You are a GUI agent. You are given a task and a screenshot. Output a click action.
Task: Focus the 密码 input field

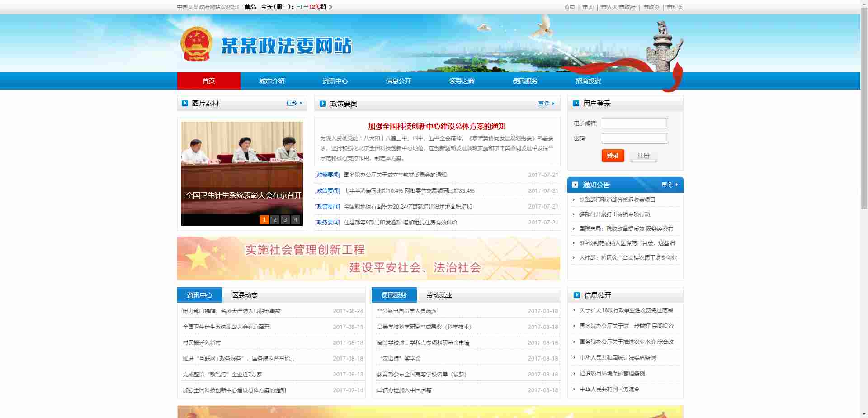click(x=635, y=138)
